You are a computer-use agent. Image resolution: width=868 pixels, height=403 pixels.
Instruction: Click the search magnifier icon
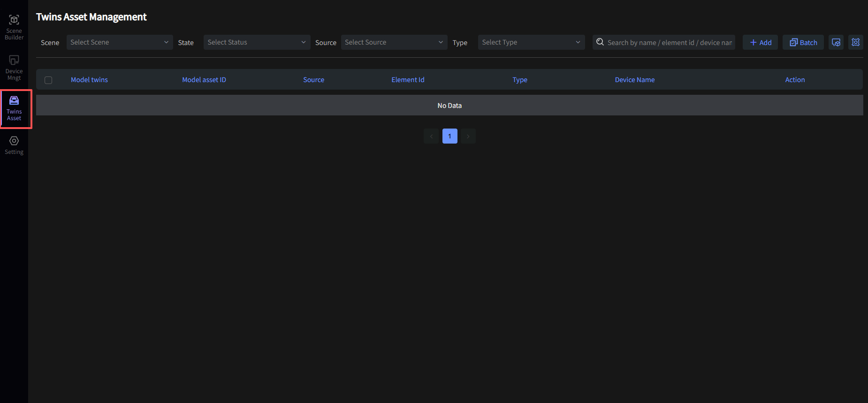pyautogui.click(x=600, y=42)
